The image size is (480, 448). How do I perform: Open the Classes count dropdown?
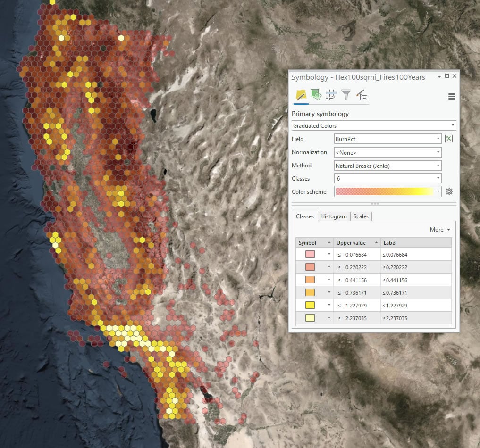[x=387, y=178]
